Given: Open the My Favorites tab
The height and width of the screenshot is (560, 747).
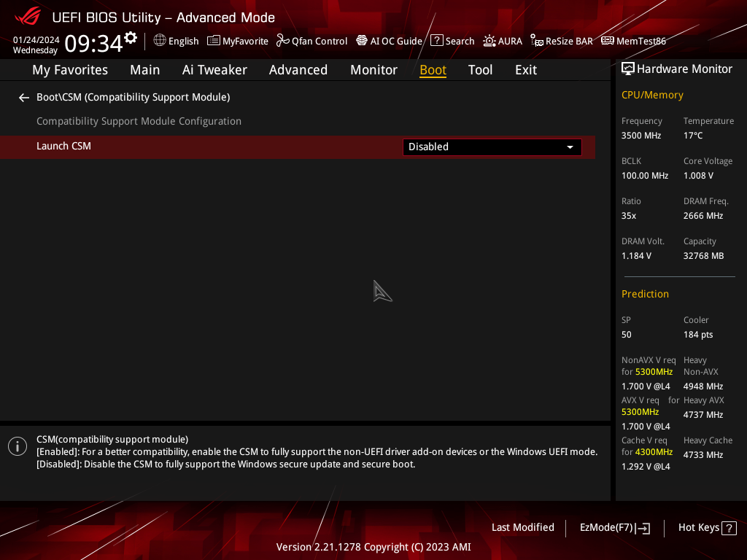Looking at the screenshot, I should (70, 70).
